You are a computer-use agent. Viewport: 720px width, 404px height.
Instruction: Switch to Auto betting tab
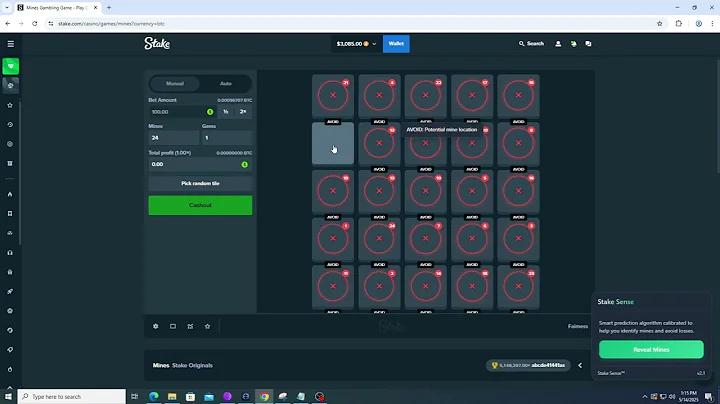pyautogui.click(x=225, y=84)
